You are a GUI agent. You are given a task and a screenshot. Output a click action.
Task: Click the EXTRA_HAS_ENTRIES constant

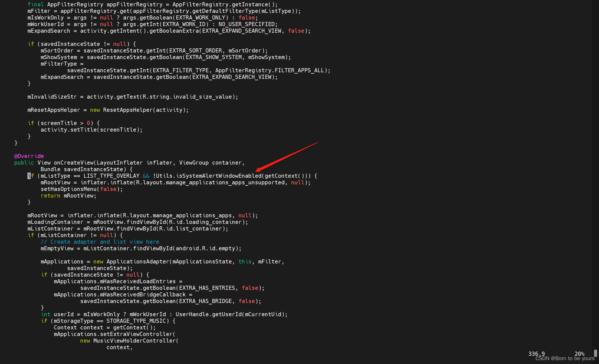[x=207, y=288]
